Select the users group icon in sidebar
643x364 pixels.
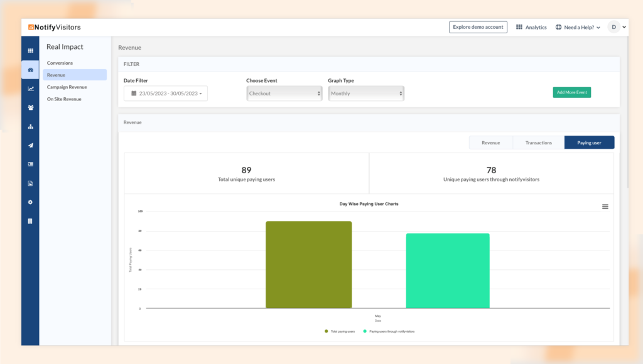(30, 107)
